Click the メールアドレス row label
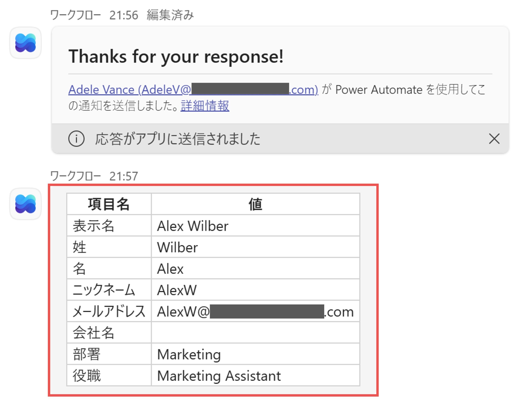This screenshot has width=528, height=420. point(109,312)
